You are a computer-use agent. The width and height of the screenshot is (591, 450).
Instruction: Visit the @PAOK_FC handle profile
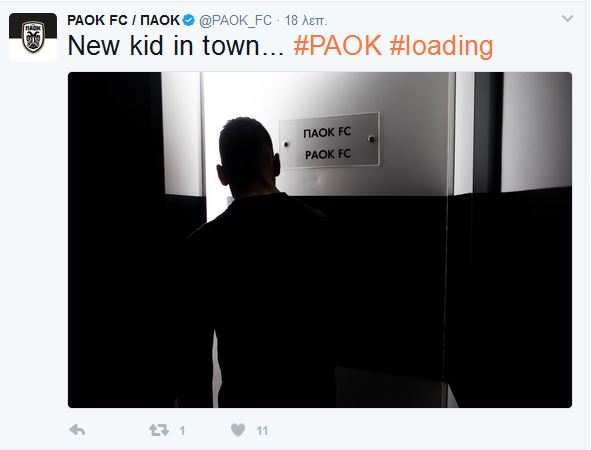point(235,20)
